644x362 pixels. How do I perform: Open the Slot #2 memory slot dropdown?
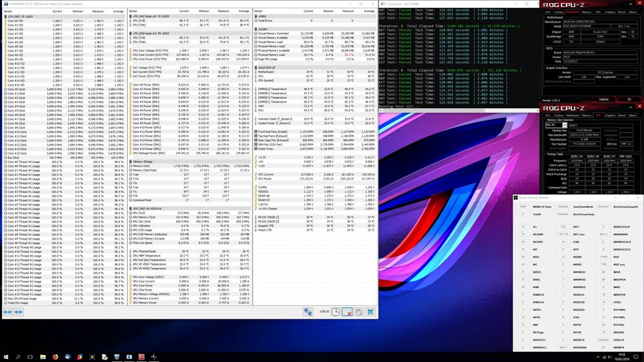pyautogui.click(x=556, y=125)
